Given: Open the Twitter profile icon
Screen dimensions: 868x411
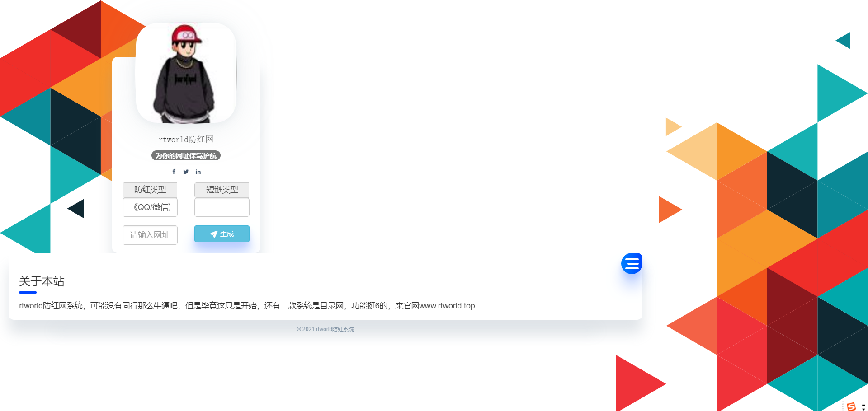Looking at the screenshot, I should click(x=186, y=172).
